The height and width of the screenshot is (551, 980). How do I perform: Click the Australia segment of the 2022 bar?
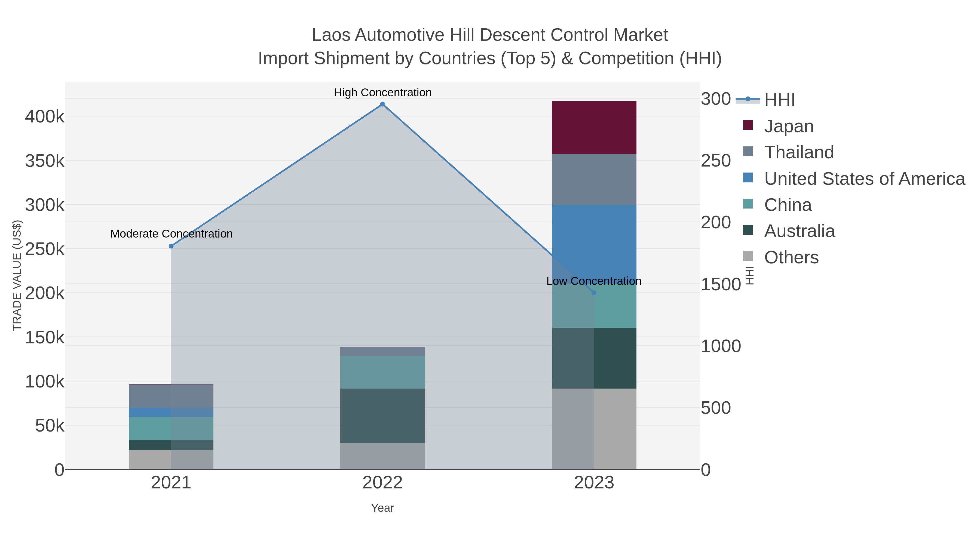383,415
